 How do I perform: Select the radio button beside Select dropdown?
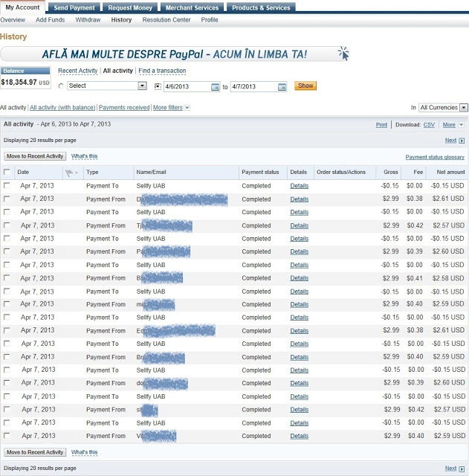click(61, 86)
